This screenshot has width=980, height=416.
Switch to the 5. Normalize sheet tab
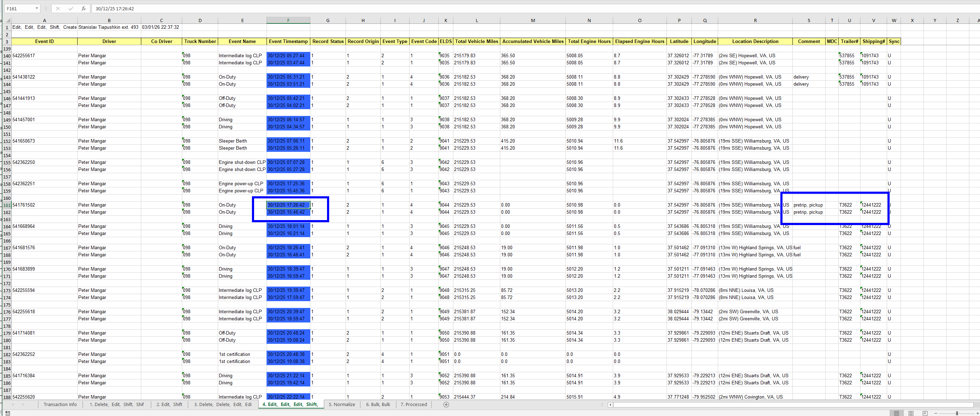pos(342,405)
